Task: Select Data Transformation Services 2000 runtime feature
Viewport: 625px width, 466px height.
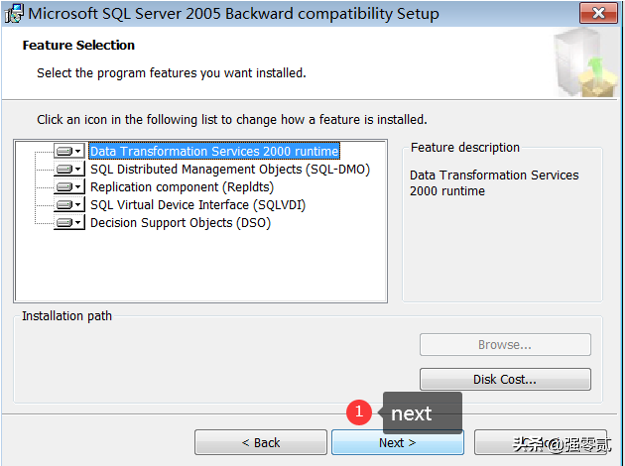Action: (214, 152)
